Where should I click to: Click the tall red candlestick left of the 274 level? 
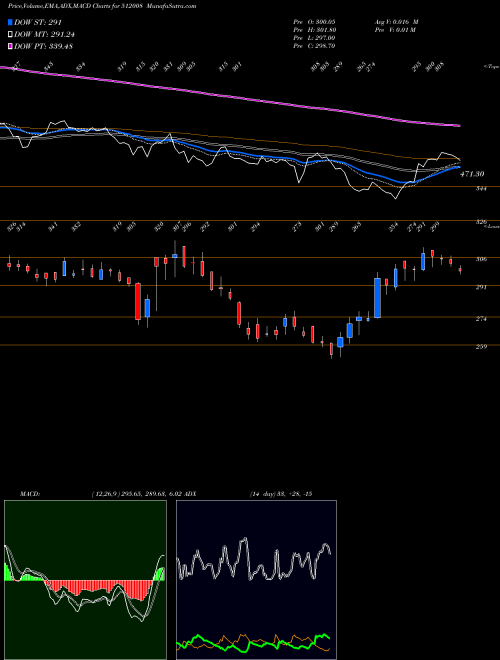point(138,301)
